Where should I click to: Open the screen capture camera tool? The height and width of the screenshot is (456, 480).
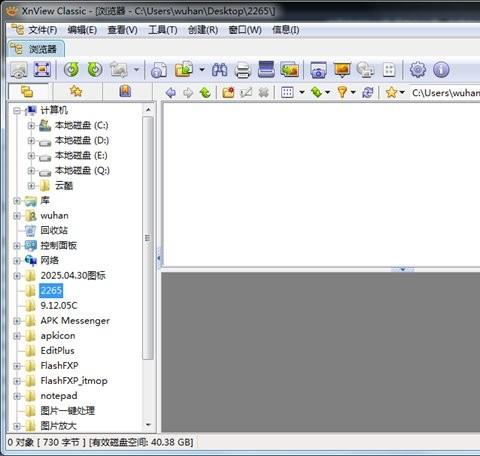pos(318,70)
